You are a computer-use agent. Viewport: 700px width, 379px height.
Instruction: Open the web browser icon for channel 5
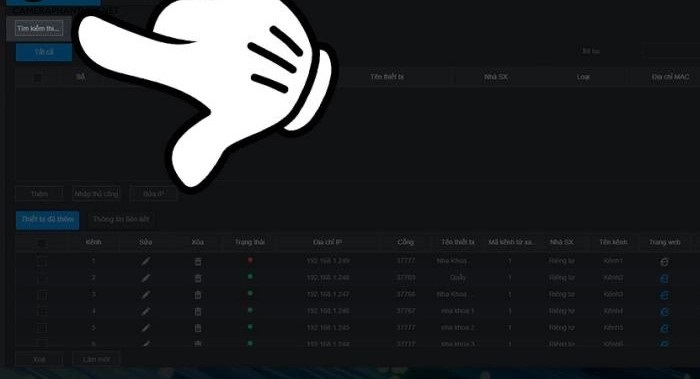point(664,328)
